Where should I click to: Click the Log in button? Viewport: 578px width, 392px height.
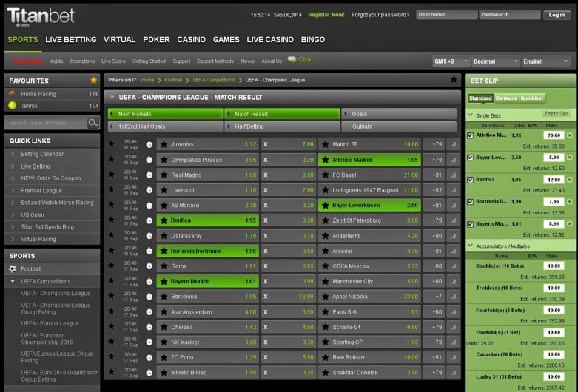click(x=557, y=15)
